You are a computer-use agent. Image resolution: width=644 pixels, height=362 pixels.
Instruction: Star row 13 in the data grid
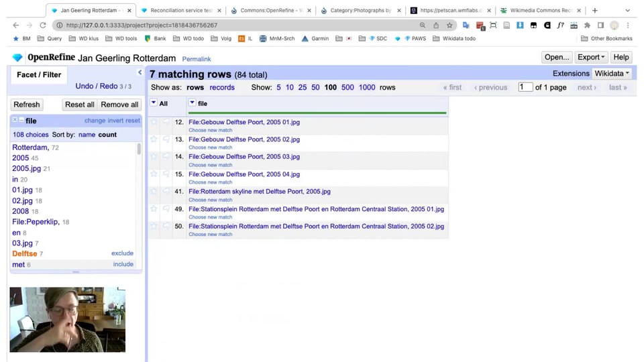(x=154, y=139)
